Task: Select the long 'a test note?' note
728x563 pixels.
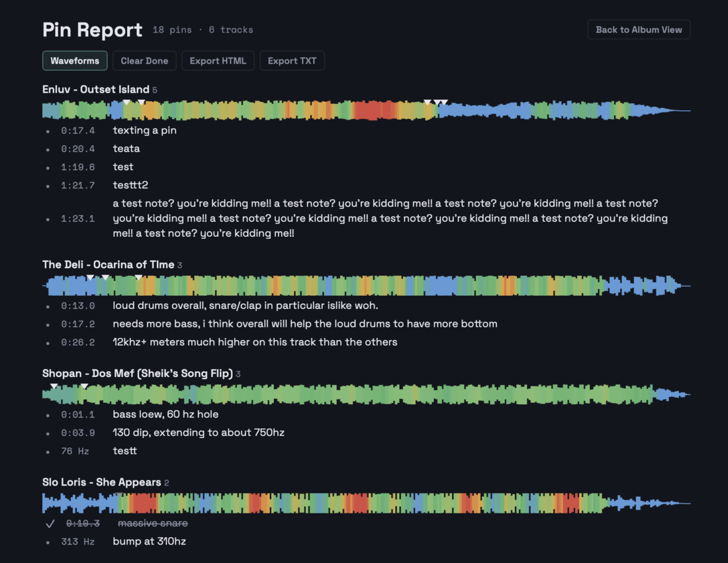Action: (390, 218)
